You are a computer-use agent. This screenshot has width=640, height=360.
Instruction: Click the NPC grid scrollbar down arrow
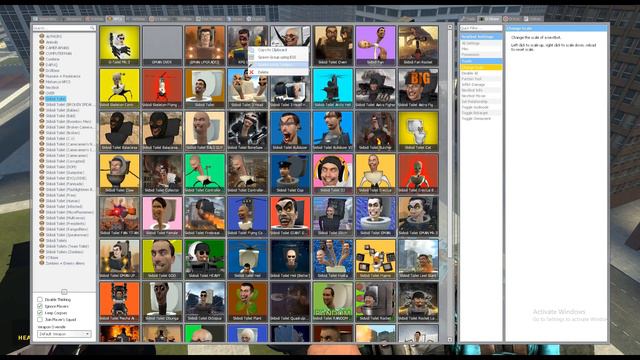[450, 339]
